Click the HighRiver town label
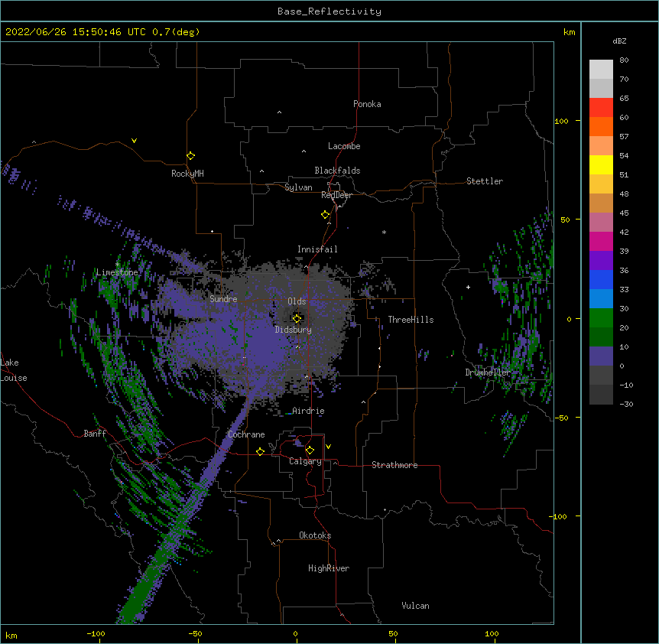 [x=329, y=568]
